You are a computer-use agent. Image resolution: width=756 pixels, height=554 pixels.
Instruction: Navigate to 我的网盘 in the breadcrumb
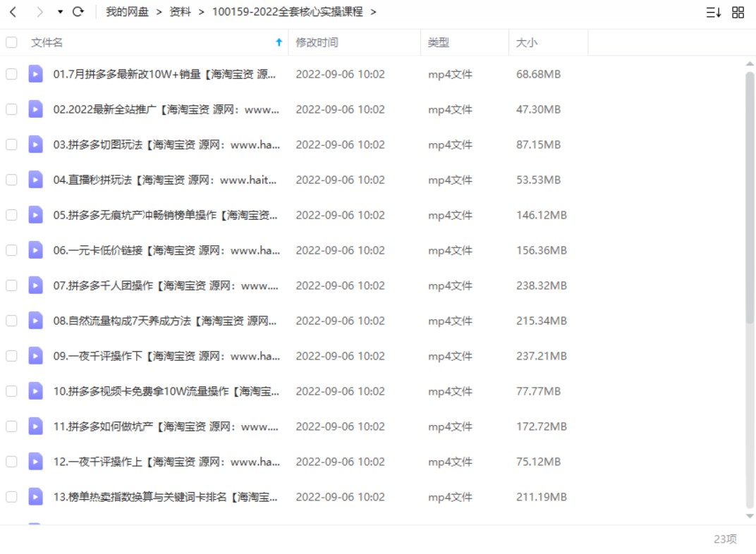click(x=127, y=12)
